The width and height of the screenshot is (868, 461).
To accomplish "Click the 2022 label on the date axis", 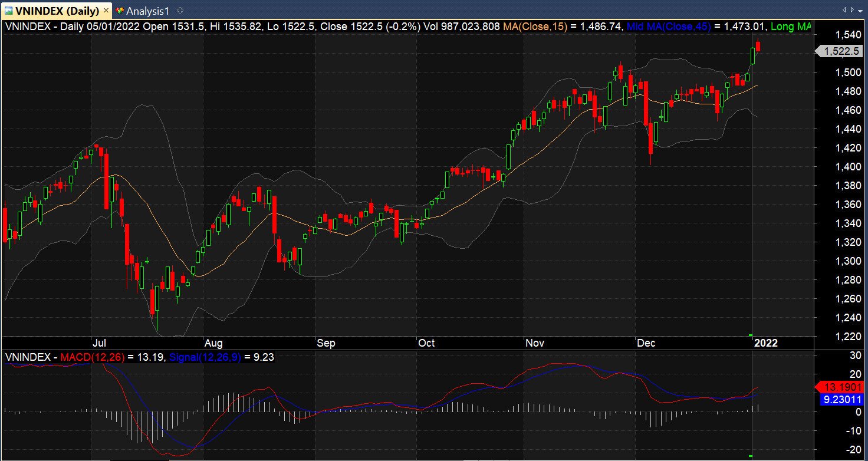I will click(767, 343).
